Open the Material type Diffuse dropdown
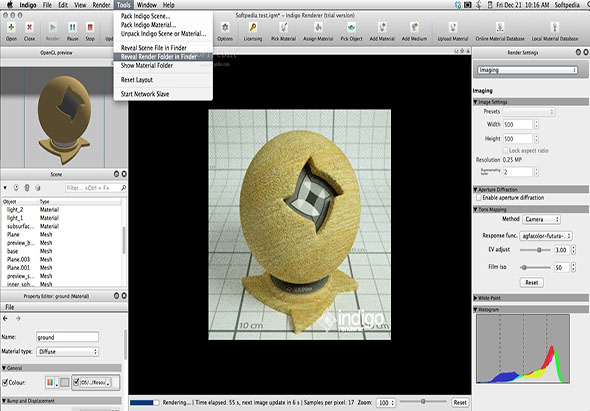This screenshot has height=411, width=590. click(x=68, y=352)
